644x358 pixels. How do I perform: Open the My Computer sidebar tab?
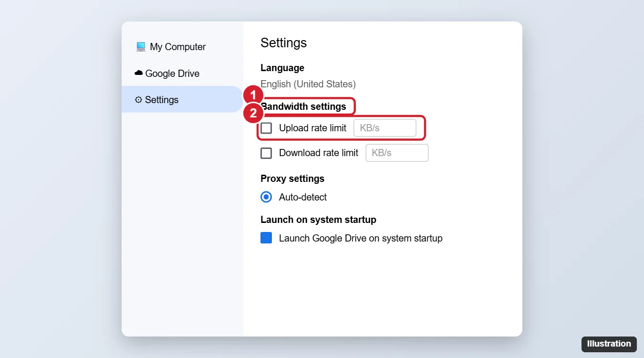tap(182, 47)
